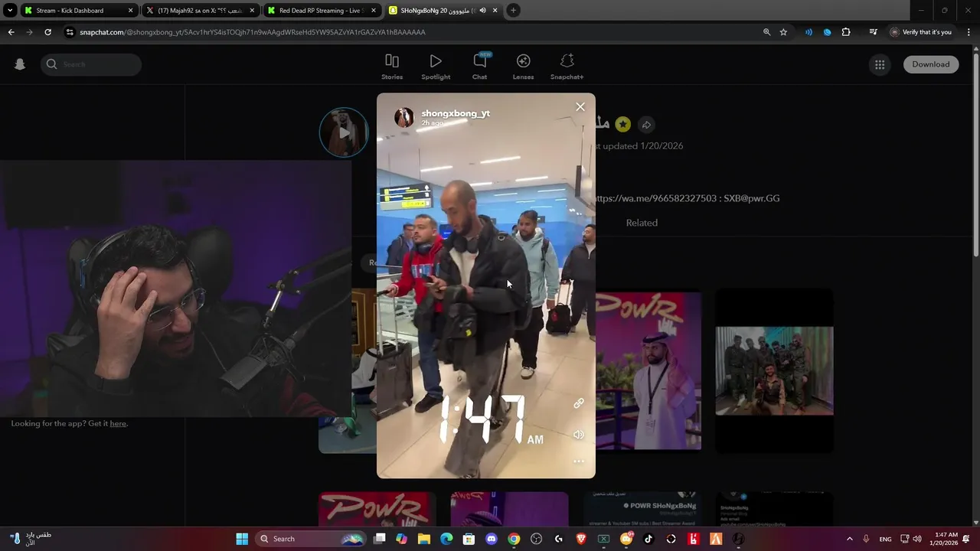Open the Windows Start menu

pos(242,539)
